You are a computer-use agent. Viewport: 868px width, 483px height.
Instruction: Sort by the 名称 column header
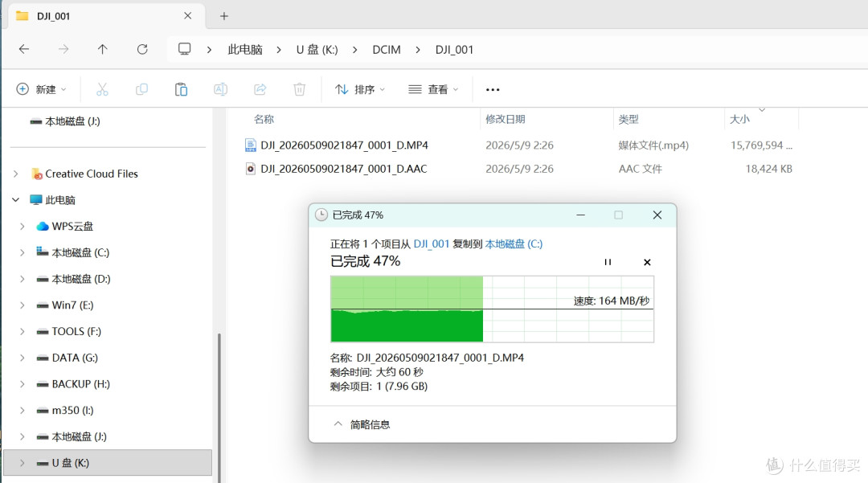264,119
